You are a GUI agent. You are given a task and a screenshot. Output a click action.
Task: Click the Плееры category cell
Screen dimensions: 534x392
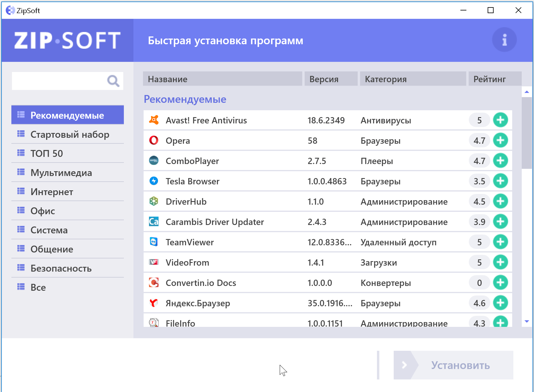click(x=377, y=161)
